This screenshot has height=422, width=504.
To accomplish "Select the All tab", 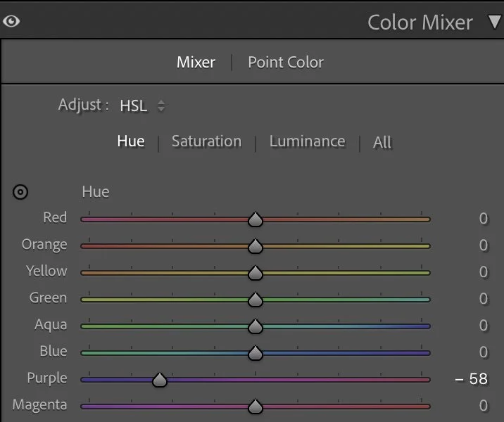I will point(382,142).
